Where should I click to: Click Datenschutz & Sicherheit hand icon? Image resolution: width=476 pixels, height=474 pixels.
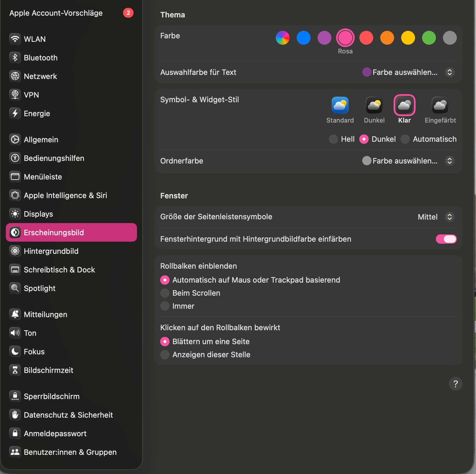15,415
